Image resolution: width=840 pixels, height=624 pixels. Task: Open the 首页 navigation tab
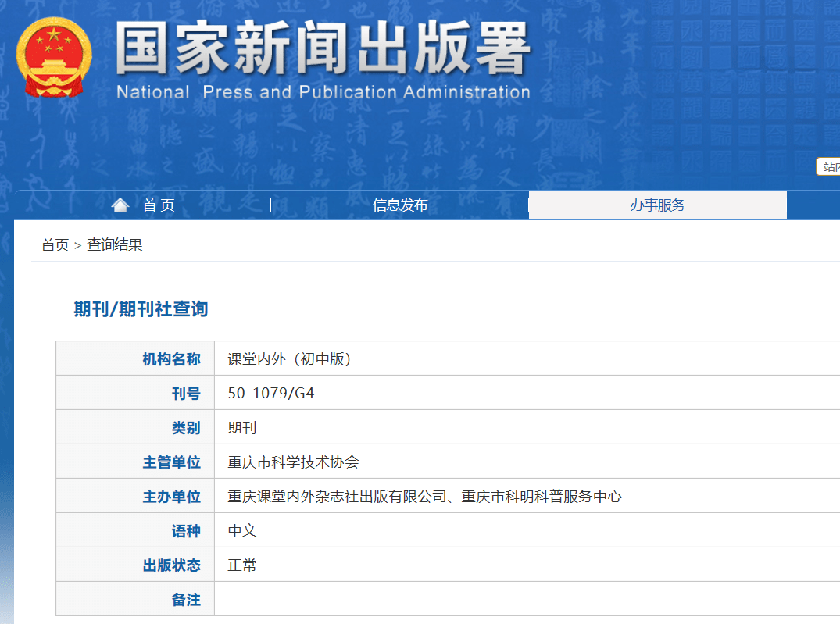coord(159,205)
